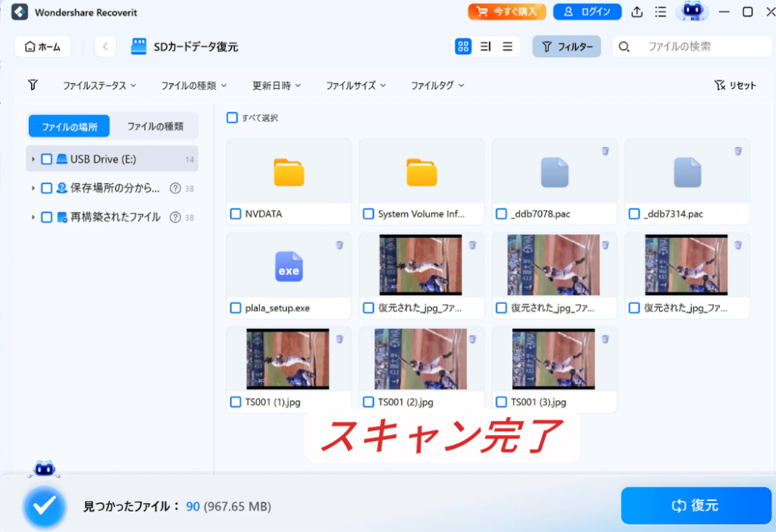Open the yellow NVDATA folder icon

click(289, 173)
